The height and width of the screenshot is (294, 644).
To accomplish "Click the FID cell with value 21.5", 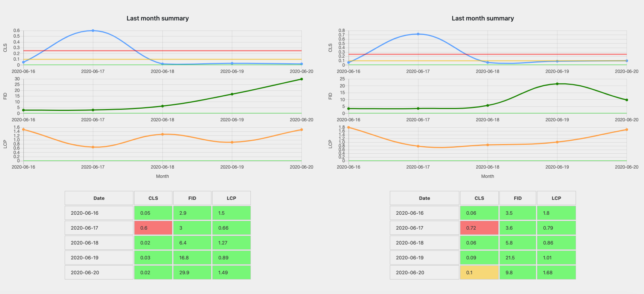I will pos(518,258).
